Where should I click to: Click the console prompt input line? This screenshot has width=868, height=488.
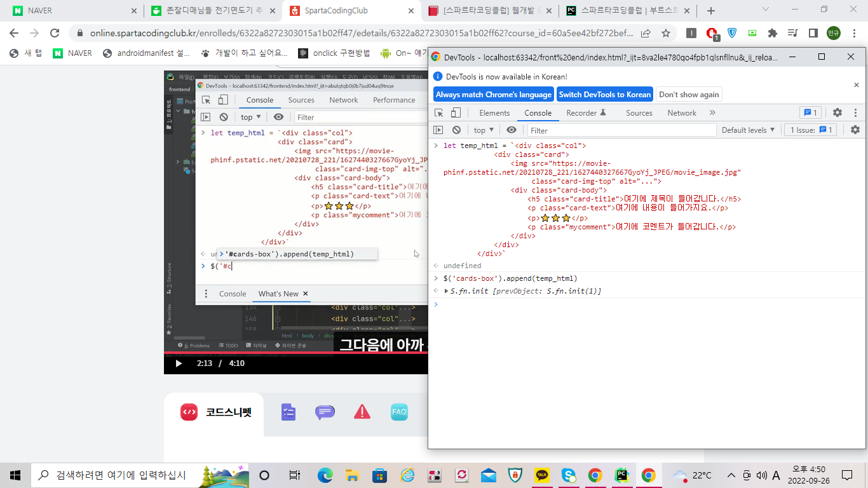click(x=650, y=304)
